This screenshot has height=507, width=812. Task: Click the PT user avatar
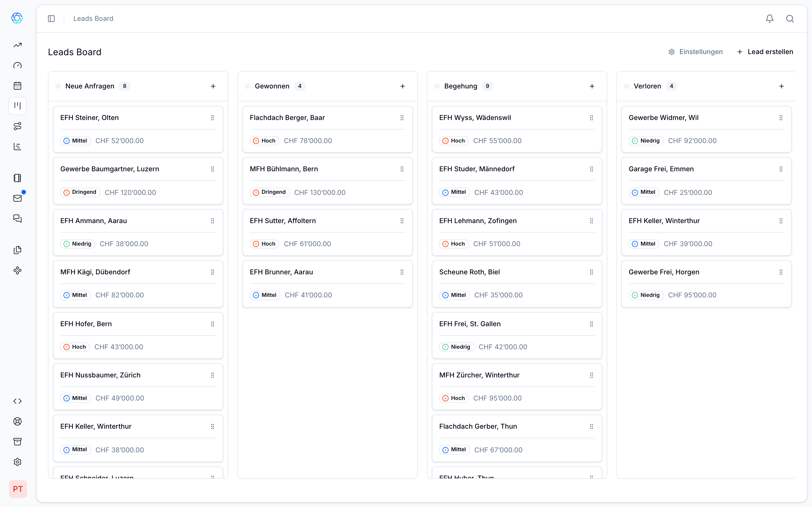pos(18,489)
